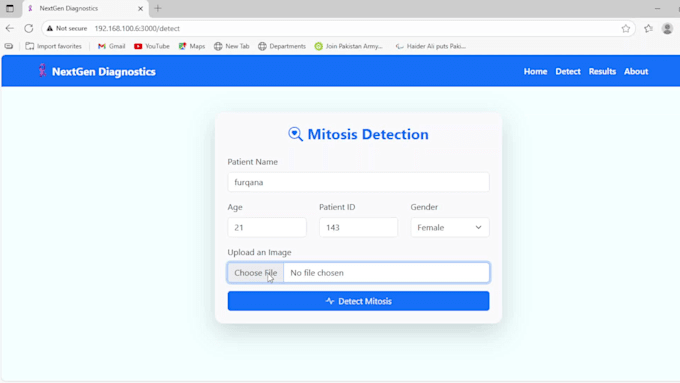Click the 'No file chosen' text
Screen dimensions: 680x383
(x=317, y=273)
